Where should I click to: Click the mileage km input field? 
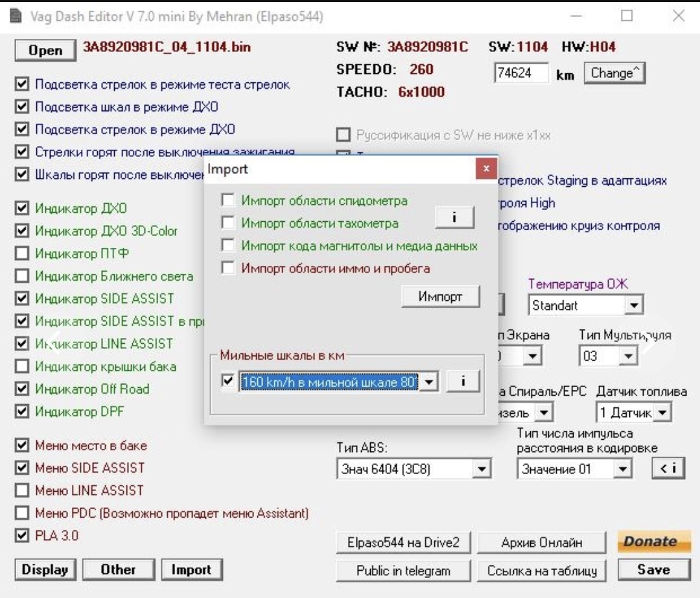click(520, 73)
